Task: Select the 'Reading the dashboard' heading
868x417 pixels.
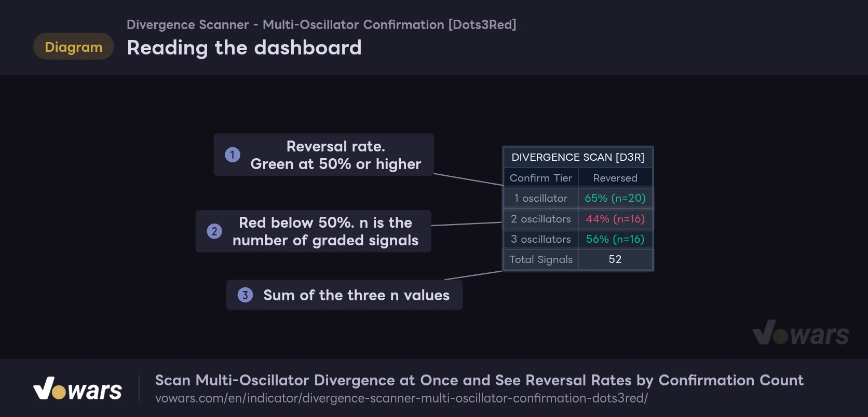Action: (244, 48)
